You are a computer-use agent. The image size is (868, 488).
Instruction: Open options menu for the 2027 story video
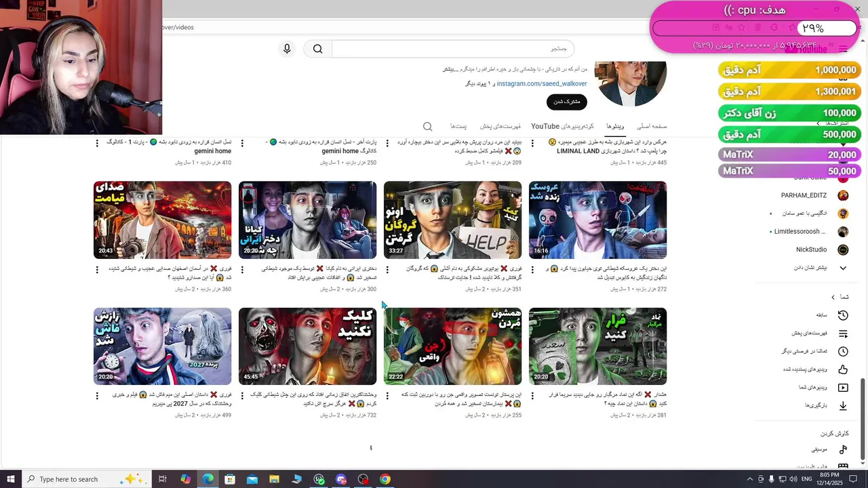[x=97, y=396]
